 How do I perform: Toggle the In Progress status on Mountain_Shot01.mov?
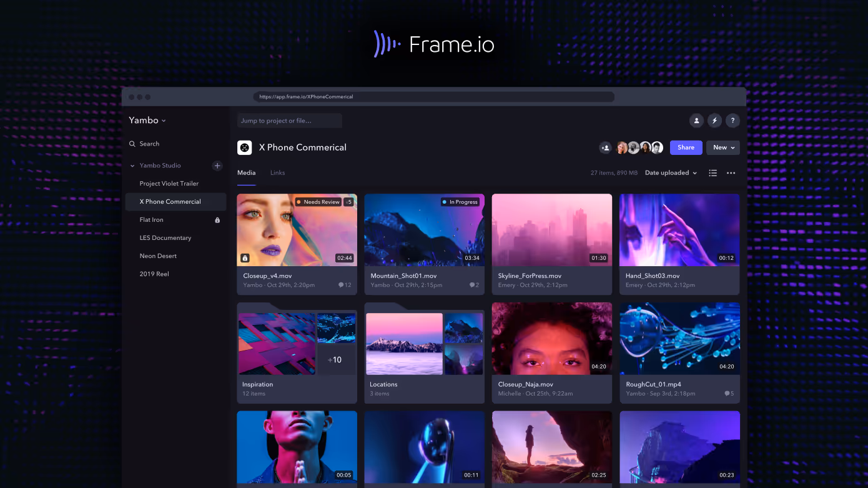[x=460, y=202]
